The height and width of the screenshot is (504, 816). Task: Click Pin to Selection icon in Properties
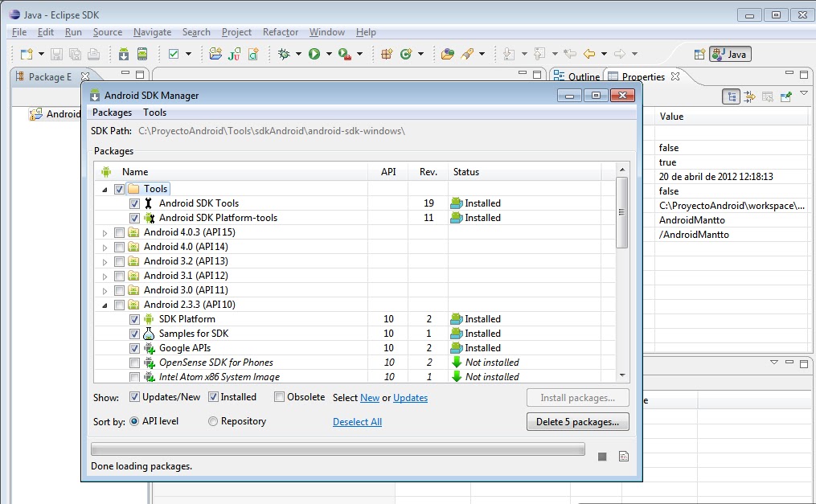[785, 96]
